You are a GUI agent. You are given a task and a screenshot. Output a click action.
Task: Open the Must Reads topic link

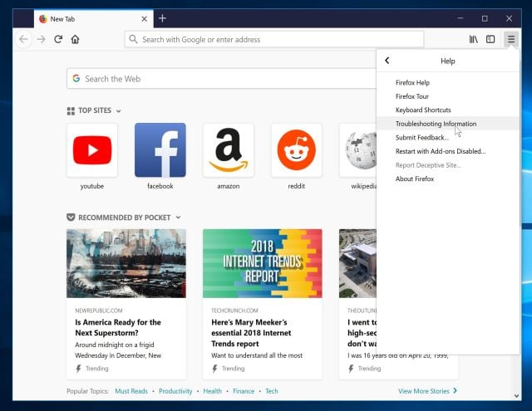(x=131, y=391)
